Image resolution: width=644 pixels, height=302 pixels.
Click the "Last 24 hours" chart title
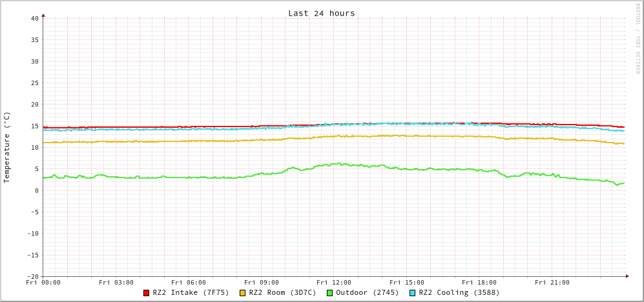click(321, 13)
